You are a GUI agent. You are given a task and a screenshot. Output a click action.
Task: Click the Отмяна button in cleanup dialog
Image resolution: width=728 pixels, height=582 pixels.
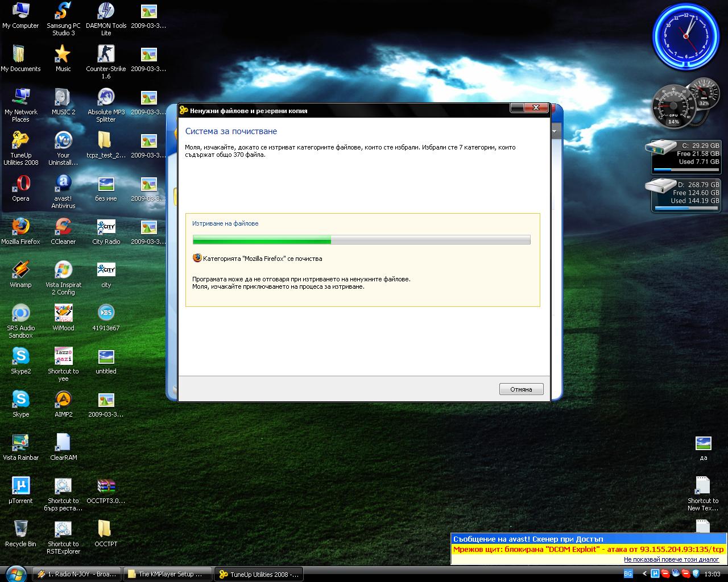tap(522, 389)
